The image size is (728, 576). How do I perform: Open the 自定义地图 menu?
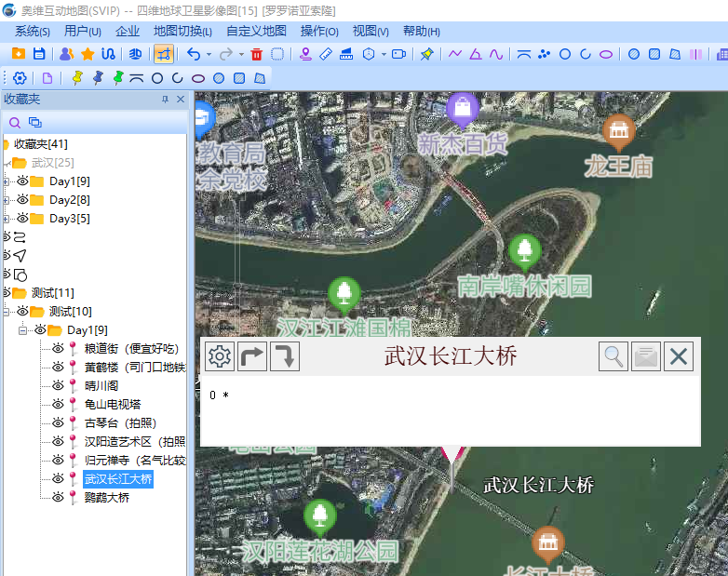point(256,31)
